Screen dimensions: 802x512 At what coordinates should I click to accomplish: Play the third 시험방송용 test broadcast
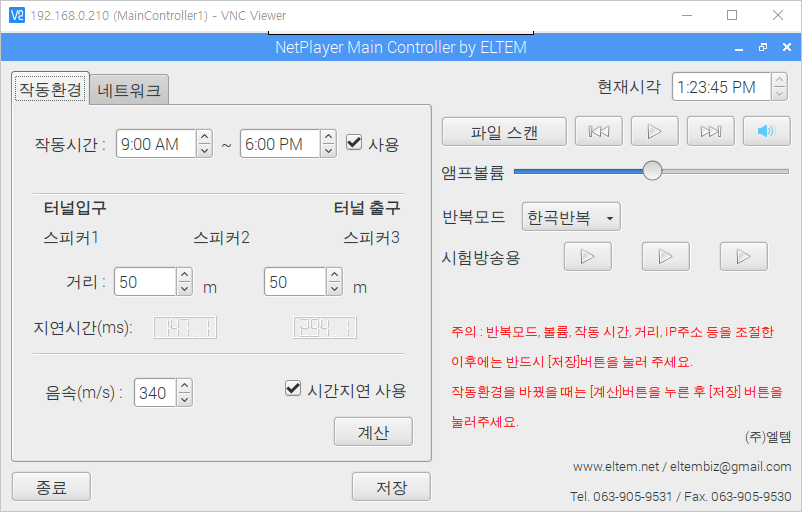743,257
